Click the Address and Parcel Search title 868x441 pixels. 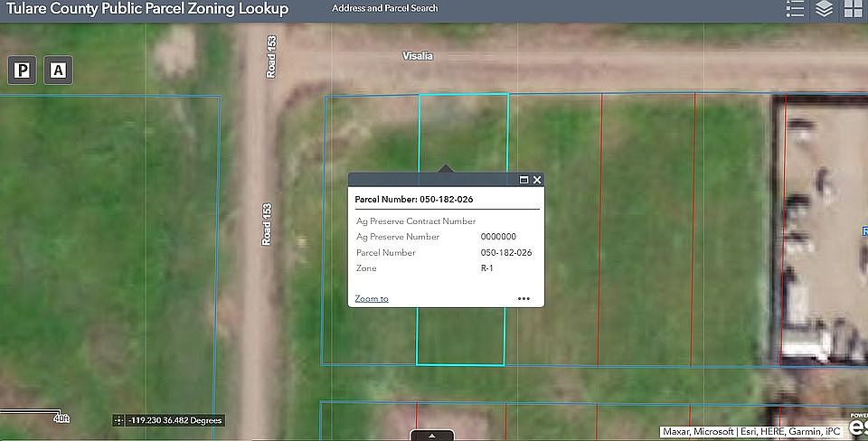click(x=385, y=8)
